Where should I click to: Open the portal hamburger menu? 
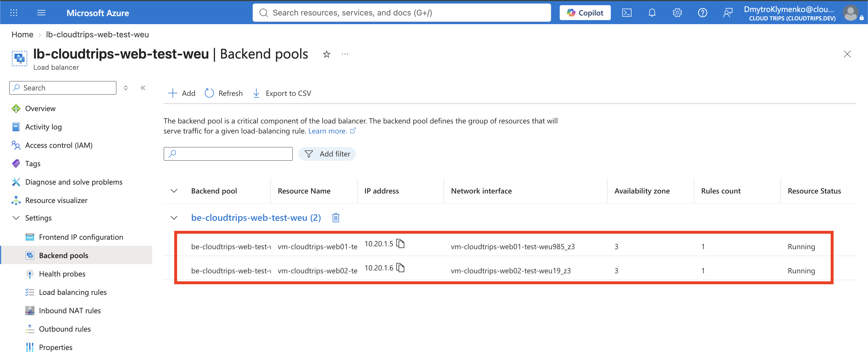coord(41,13)
